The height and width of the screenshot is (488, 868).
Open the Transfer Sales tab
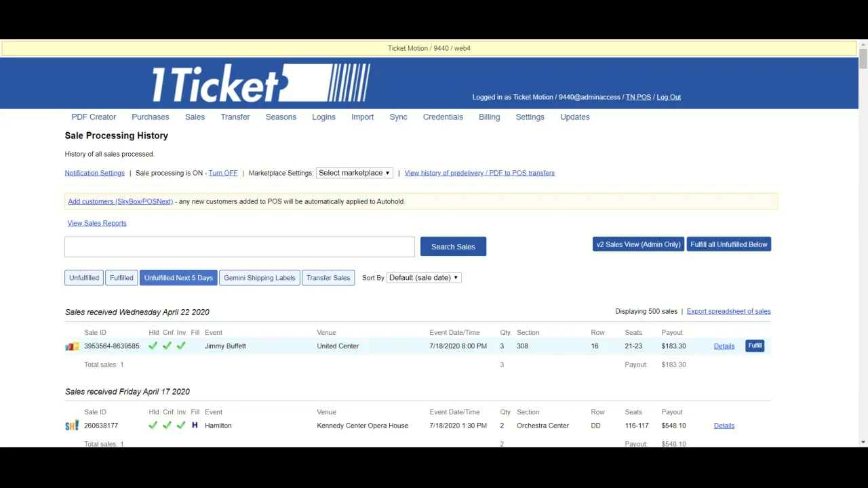click(328, 278)
